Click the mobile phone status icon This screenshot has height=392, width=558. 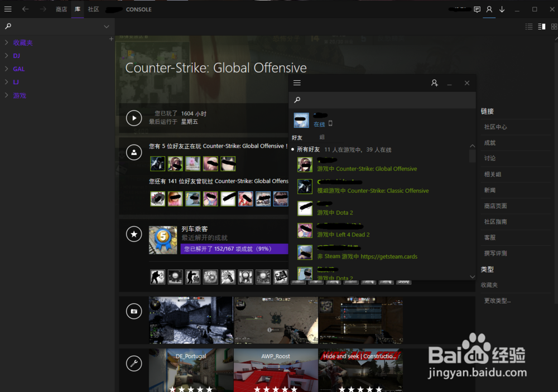coord(330,123)
